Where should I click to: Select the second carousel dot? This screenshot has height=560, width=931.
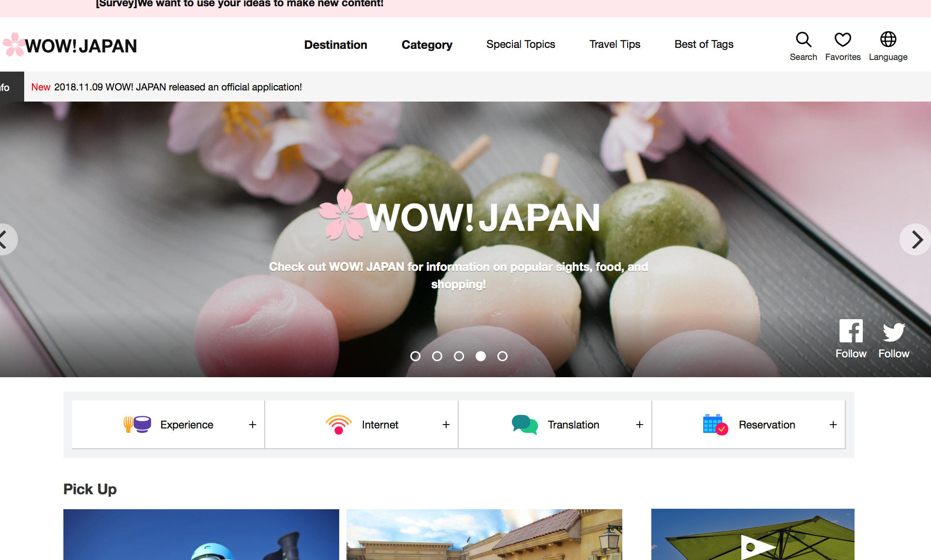coord(437,356)
